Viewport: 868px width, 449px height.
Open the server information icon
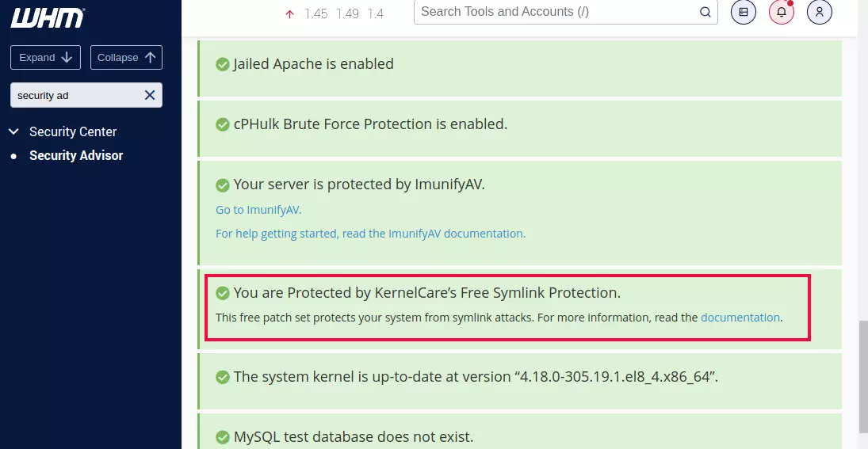click(x=743, y=12)
